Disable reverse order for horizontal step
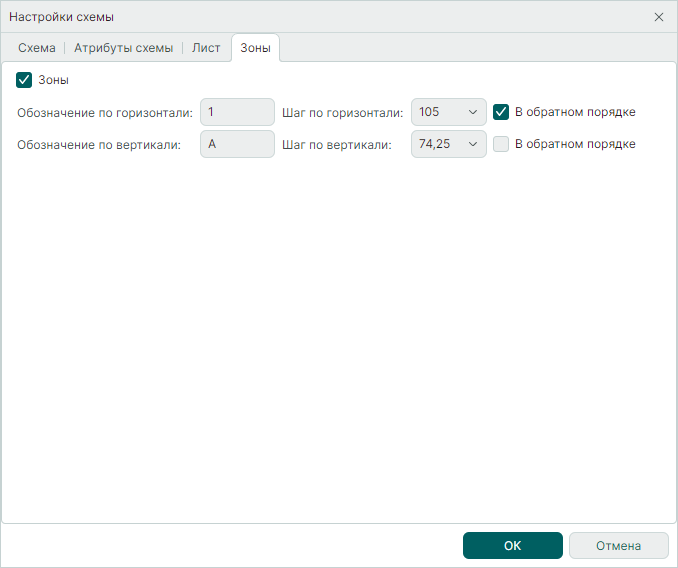Viewport: 678px width, 568px height. pyautogui.click(x=502, y=112)
